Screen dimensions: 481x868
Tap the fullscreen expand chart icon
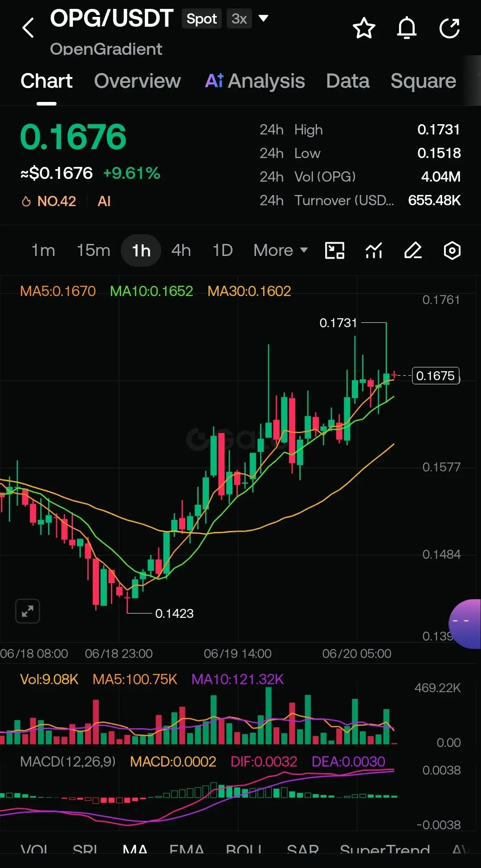click(28, 611)
